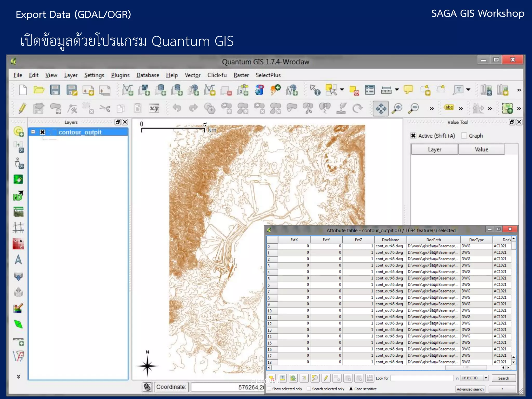Click the Save Project As icon

(x=72, y=90)
